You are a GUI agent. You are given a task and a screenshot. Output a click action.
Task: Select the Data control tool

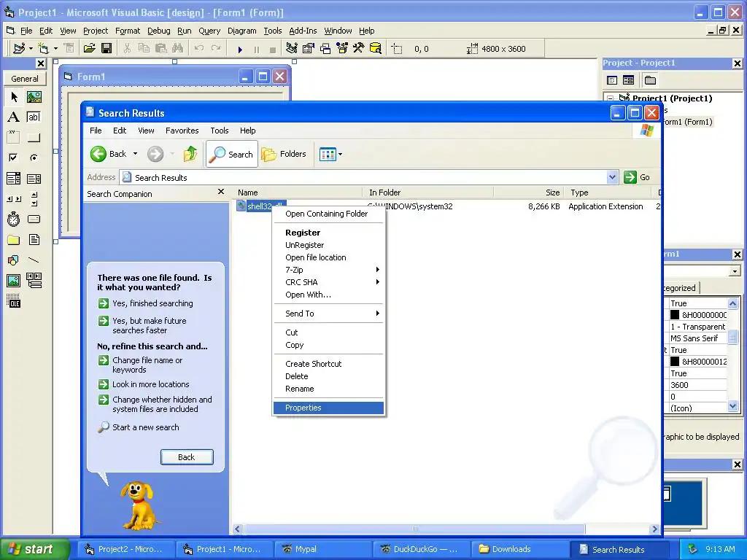(x=34, y=281)
